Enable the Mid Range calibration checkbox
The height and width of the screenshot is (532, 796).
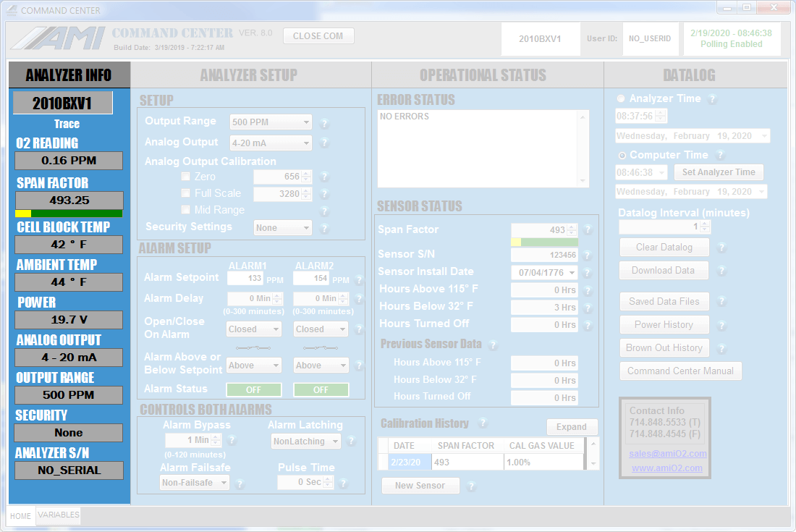tap(186, 210)
